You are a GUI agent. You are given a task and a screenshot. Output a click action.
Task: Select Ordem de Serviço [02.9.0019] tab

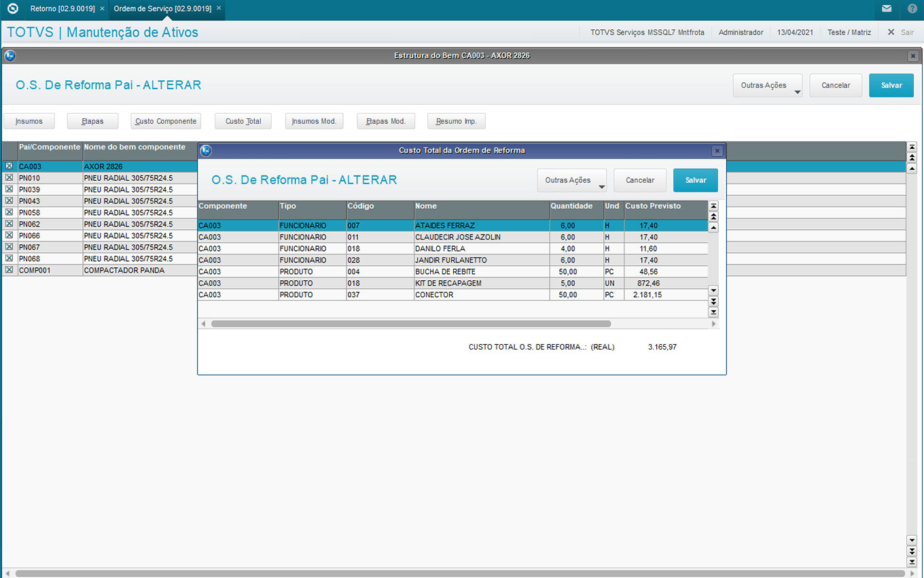[x=162, y=10]
